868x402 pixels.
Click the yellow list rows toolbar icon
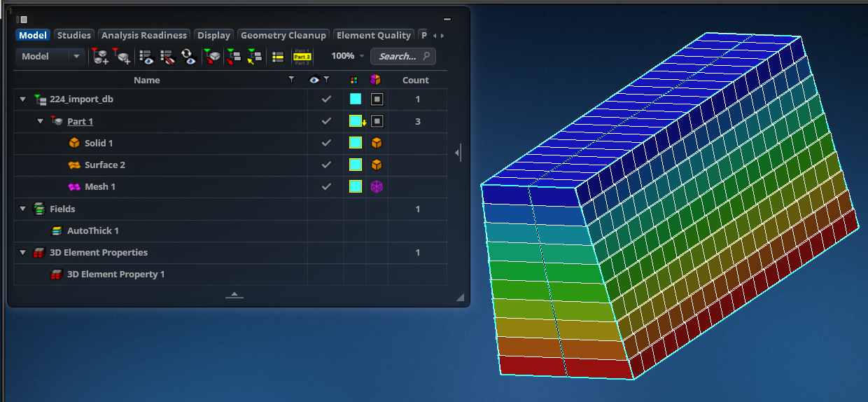click(277, 57)
